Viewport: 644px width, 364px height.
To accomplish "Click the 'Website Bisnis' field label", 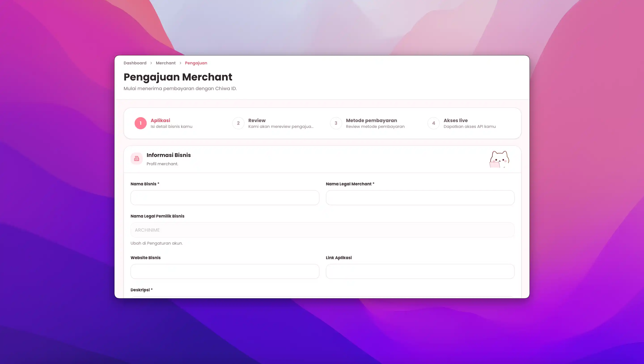I will 146,258.
